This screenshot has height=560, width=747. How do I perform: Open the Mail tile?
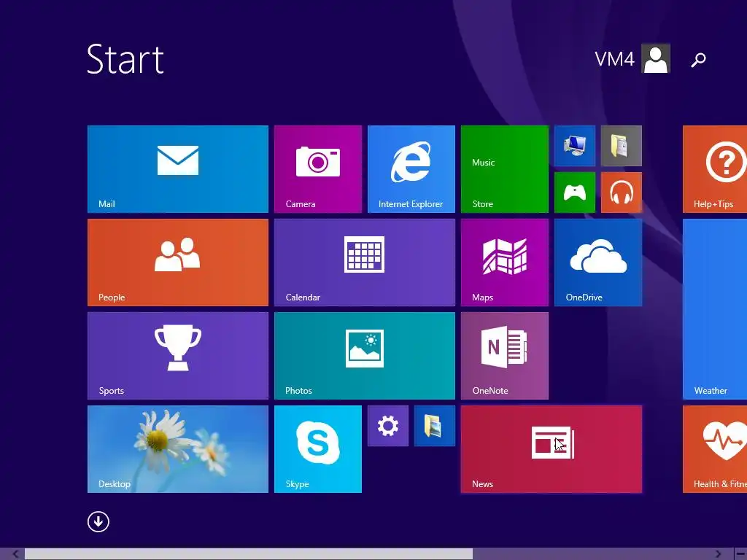coord(178,169)
